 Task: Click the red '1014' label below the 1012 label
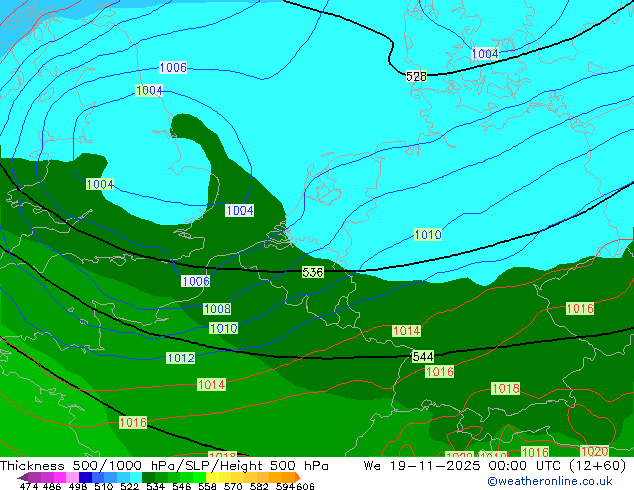[x=211, y=384]
